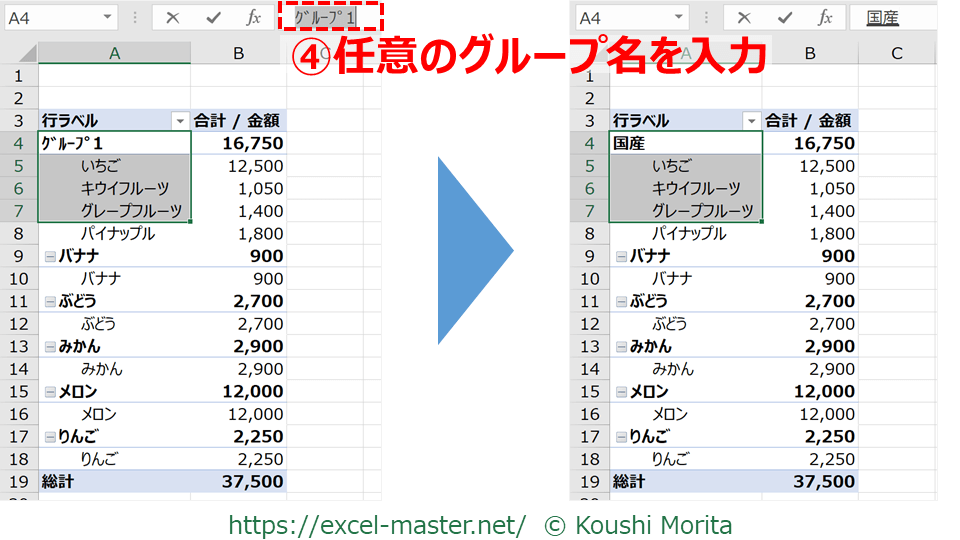Image resolution: width=960 pixels, height=540 pixels.
Task: Collapse the ぶどう group in right pivot table
Action: (621, 301)
